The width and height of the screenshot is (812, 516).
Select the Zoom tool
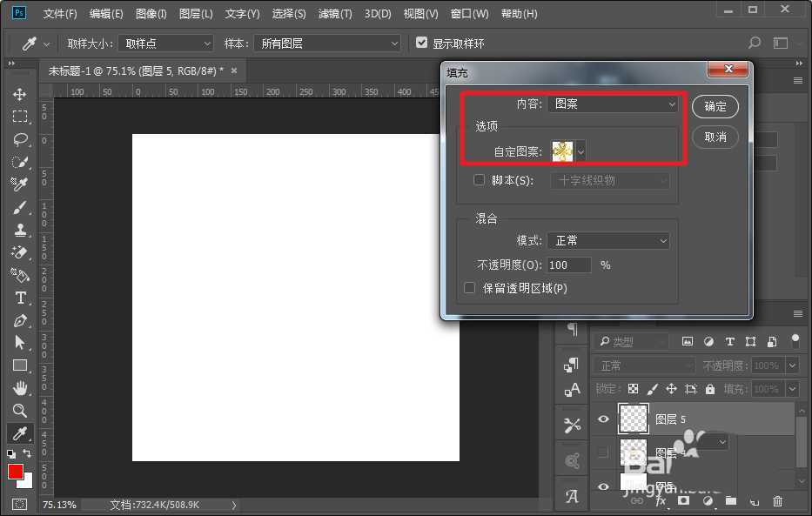point(20,410)
